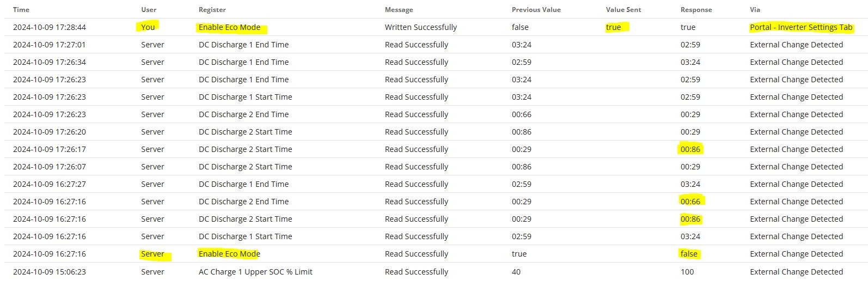
Task: Select the 16:27:16 Server Enable Eco Mode entry
Action: (436, 254)
